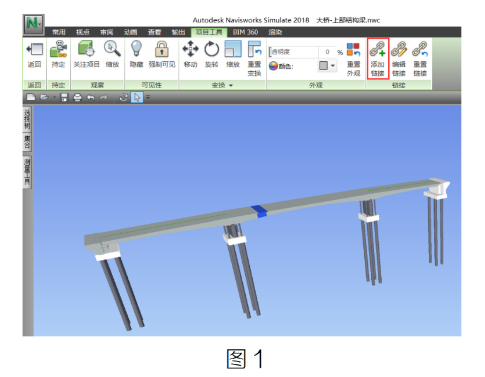The height and width of the screenshot is (377, 485).
Task: Switch to the 审阅 (Review) tab
Action: [x=107, y=32]
